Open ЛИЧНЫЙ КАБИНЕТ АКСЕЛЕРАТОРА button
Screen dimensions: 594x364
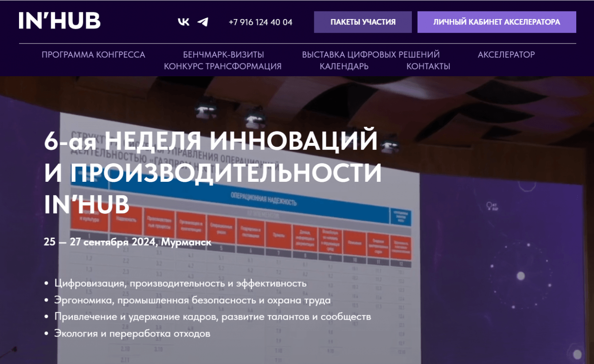click(497, 22)
